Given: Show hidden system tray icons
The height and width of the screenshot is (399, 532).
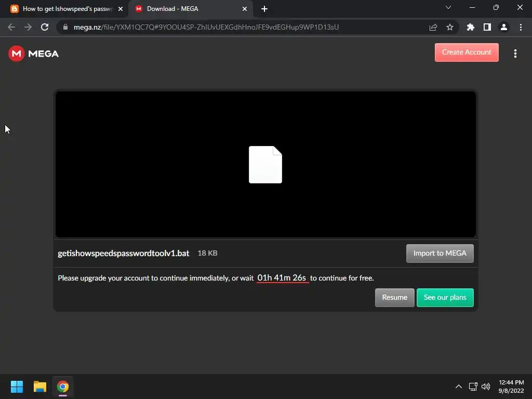Looking at the screenshot, I should (x=458, y=387).
